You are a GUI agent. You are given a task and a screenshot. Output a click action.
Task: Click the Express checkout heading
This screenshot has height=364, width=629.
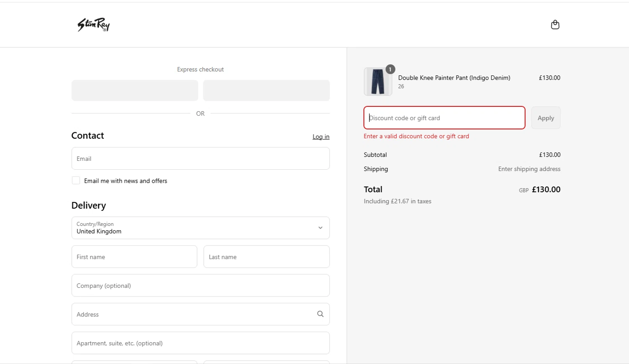click(200, 70)
